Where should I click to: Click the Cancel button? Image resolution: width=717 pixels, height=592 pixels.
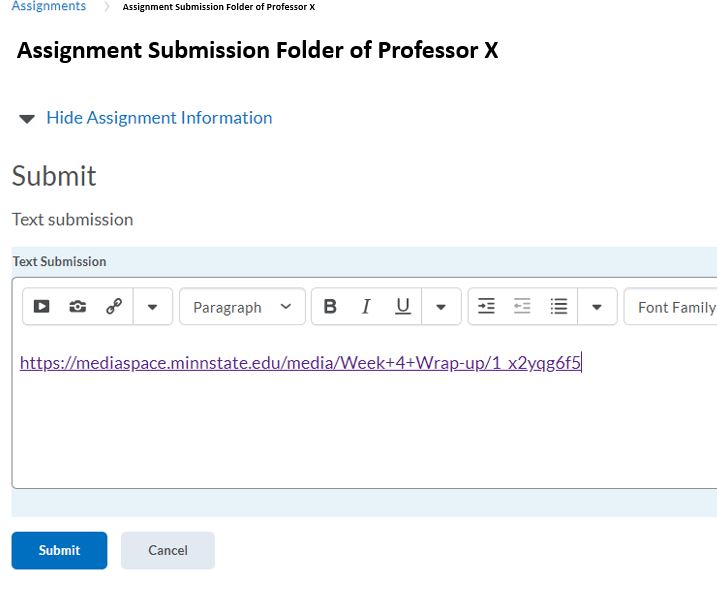pos(168,550)
